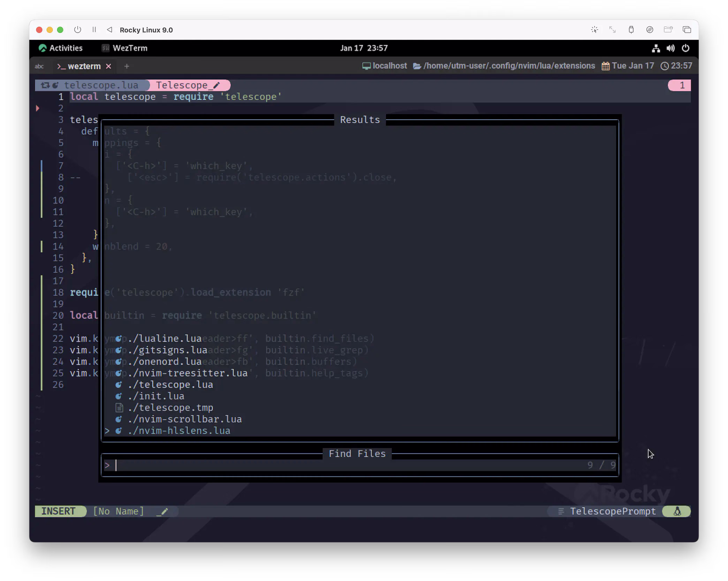Viewport: 728px width, 581px height.
Task: Click the UTM power button icon
Action: (77, 30)
